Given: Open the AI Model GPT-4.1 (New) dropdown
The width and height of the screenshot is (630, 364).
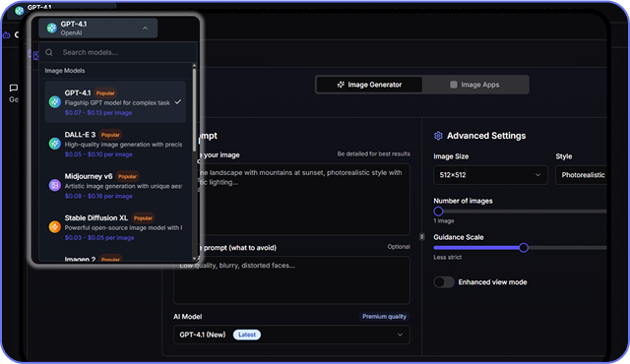Looking at the screenshot, I should click(x=291, y=334).
